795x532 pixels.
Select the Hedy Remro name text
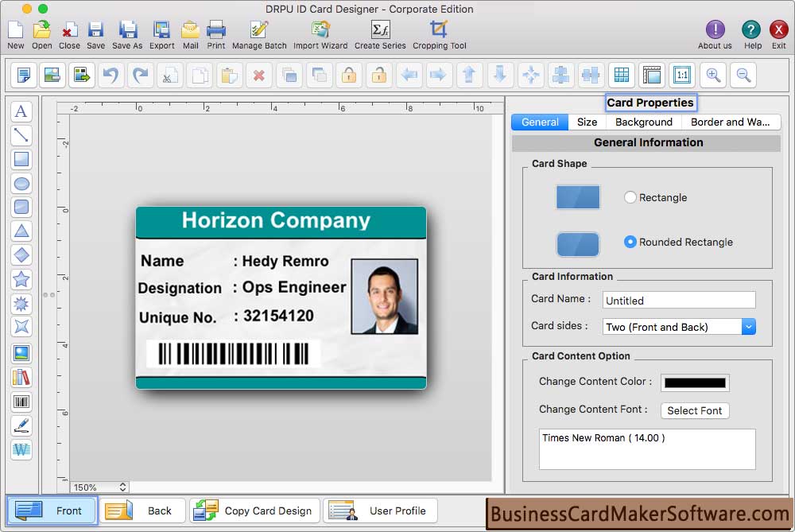click(285, 261)
